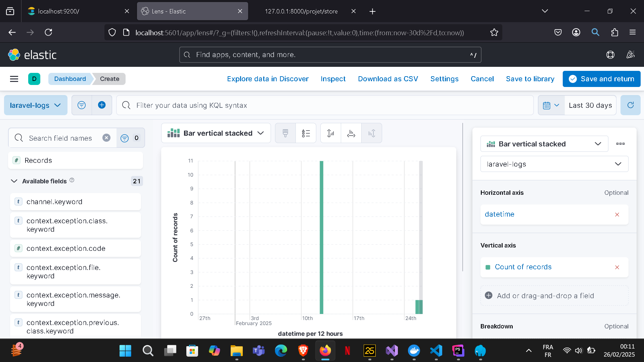This screenshot has height=362, width=644.
Task: Open the Bar vertical stacked chart switcher
Action: point(216,133)
